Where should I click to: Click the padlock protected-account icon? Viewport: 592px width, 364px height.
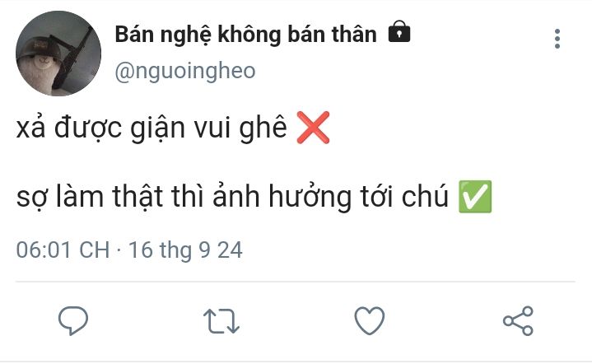click(399, 32)
